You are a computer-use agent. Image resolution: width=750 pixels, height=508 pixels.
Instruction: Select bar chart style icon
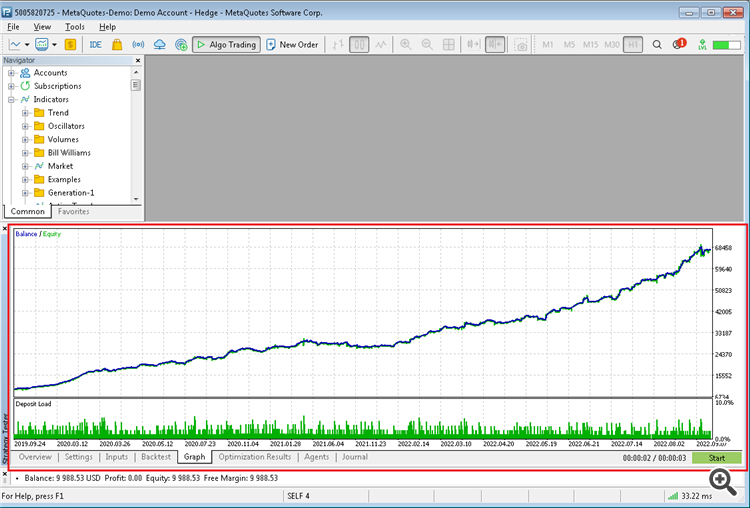click(338, 44)
